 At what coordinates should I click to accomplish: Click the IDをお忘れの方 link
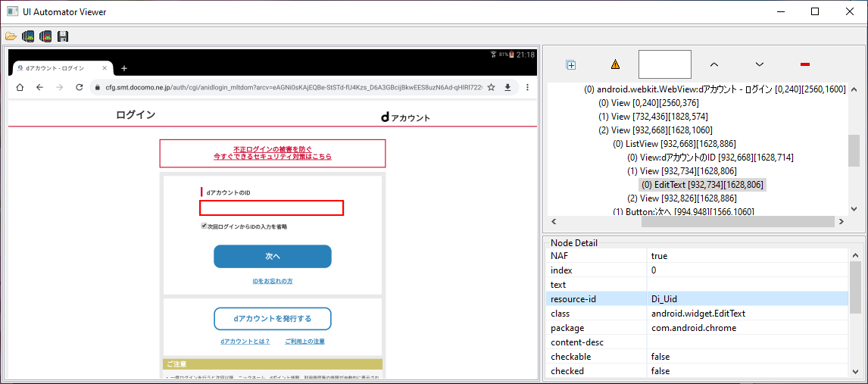[x=273, y=281]
